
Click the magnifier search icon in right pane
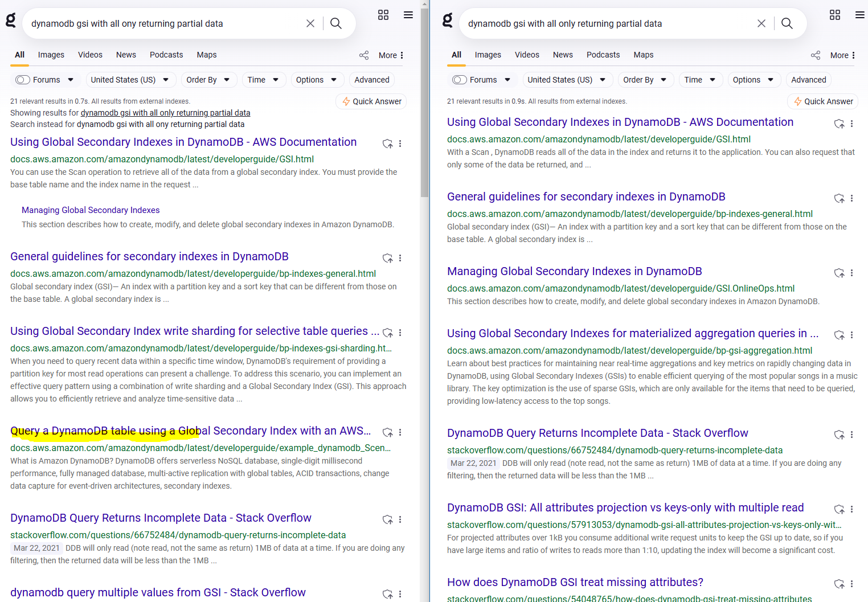(x=787, y=23)
